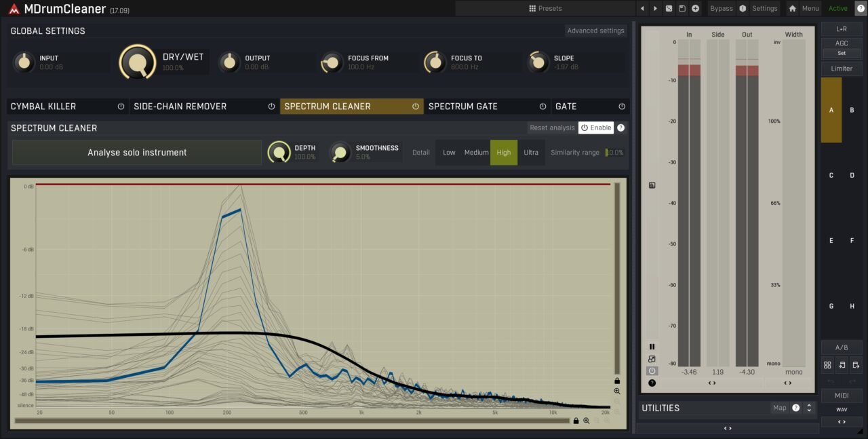Viewport: 868px width, 439px height.
Task: Collapse width meter using arrows below mono
Action: pos(787,383)
